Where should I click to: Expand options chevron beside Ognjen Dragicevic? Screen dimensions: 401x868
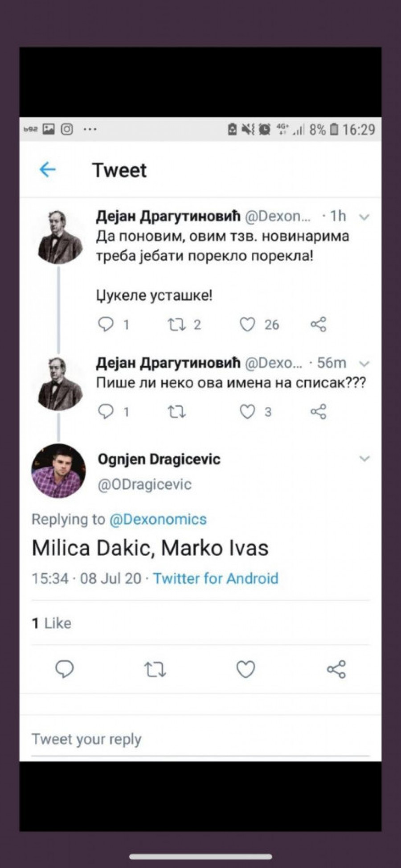[x=364, y=459]
